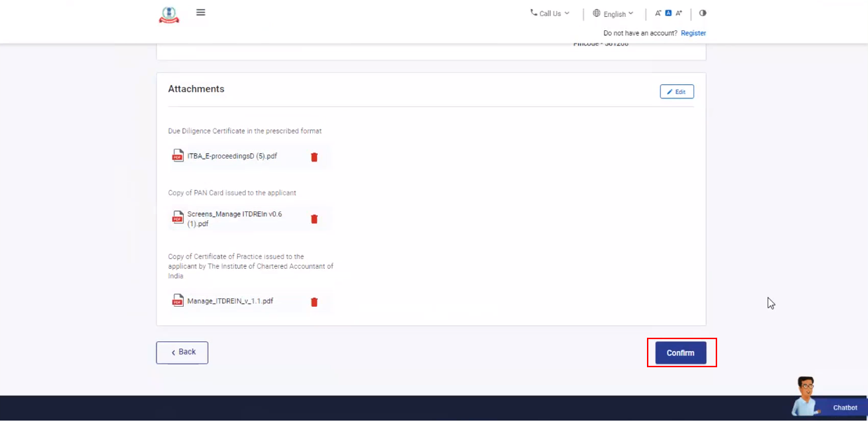Go back using the Back button
This screenshot has width=868, height=422.
coord(182,352)
